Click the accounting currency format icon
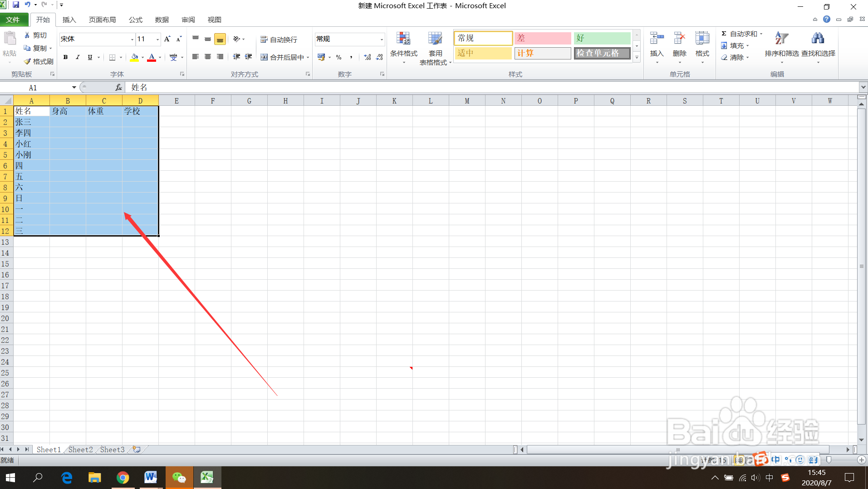Image resolution: width=868 pixels, height=489 pixels. click(x=321, y=57)
